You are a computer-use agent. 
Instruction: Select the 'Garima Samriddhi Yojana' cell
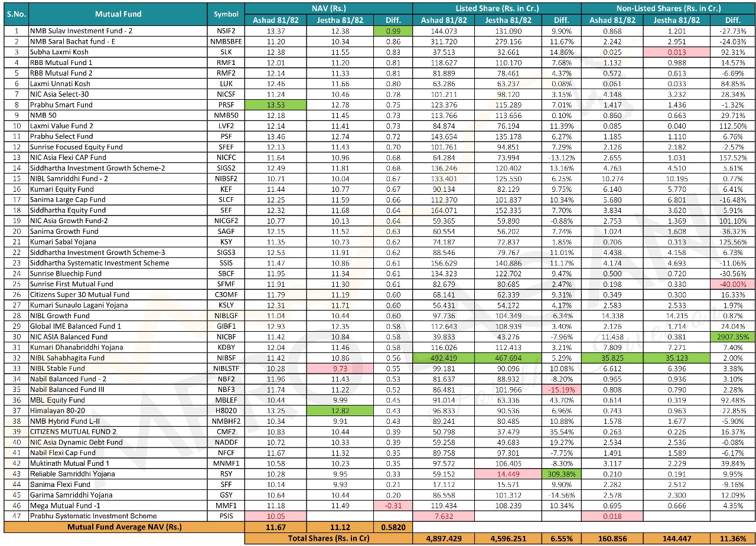click(x=118, y=495)
